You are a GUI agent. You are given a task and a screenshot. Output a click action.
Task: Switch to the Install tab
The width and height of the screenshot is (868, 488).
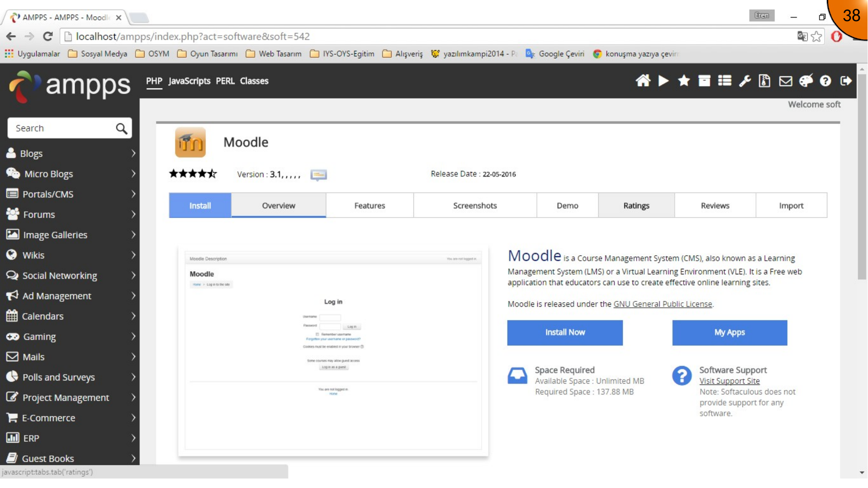200,206
